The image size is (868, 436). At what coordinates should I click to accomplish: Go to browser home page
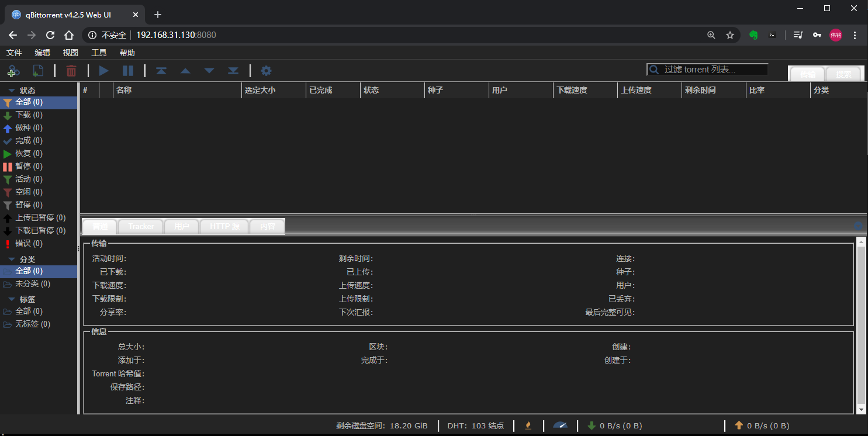click(69, 35)
